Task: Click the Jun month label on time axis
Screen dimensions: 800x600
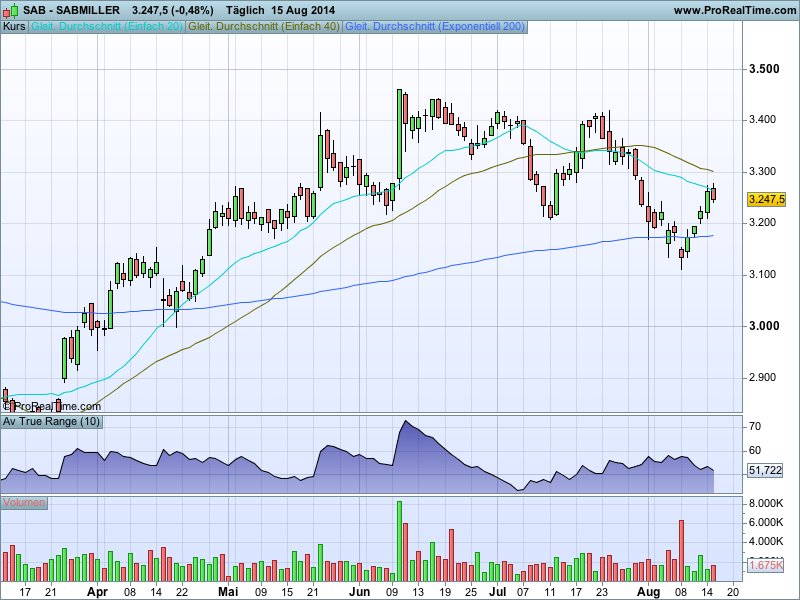Action: coord(360,591)
